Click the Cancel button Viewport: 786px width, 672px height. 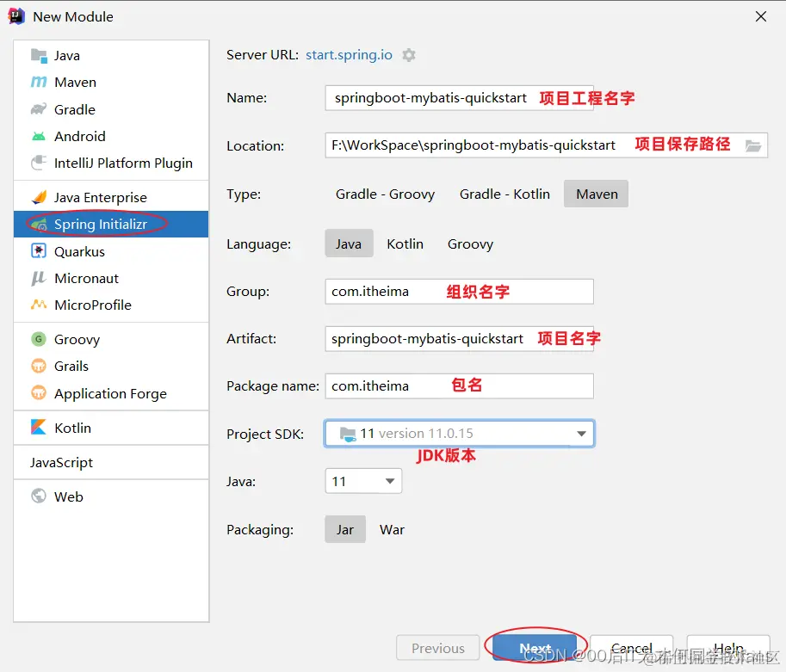631,648
